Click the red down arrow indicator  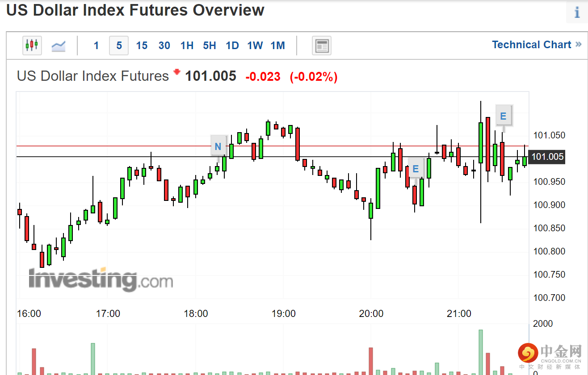tap(177, 72)
